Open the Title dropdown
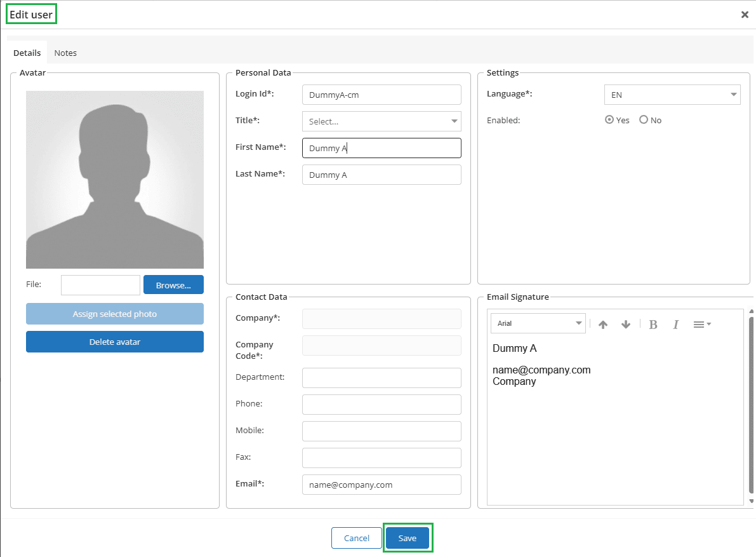 pos(382,121)
